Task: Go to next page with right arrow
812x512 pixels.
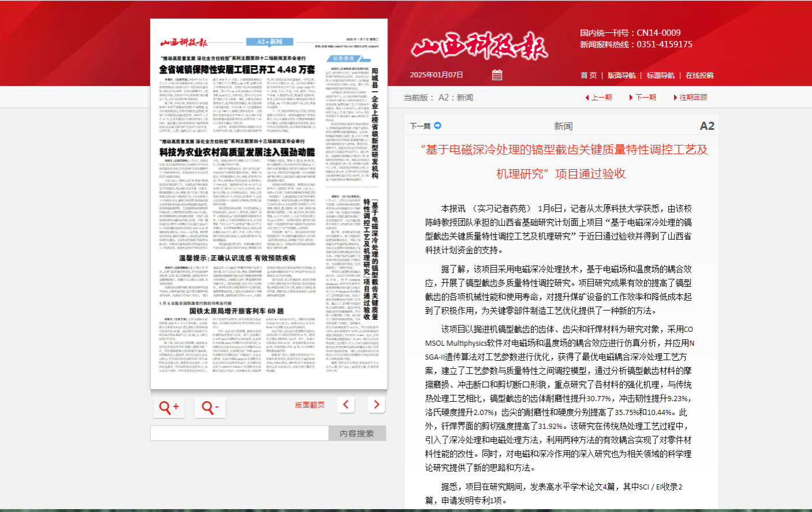Action: (x=377, y=405)
